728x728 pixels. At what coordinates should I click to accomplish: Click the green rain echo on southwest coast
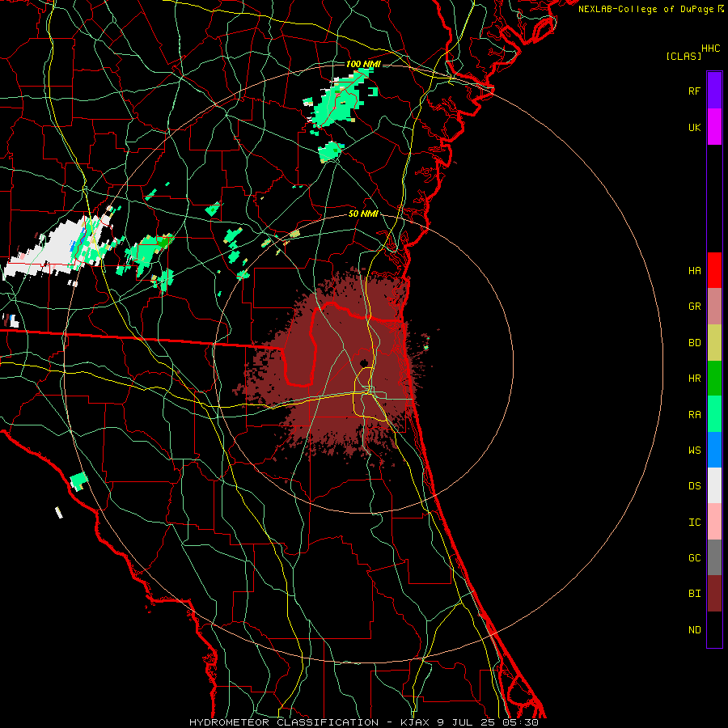(79, 481)
